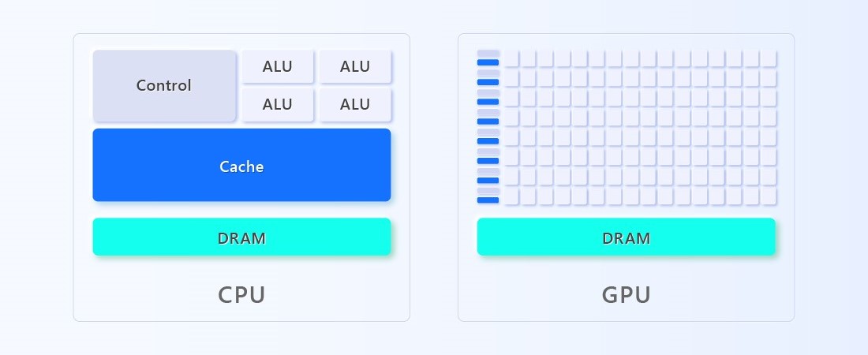Pick the top-right cell of the GPU grid
The image size is (868, 355).
click(769, 59)
